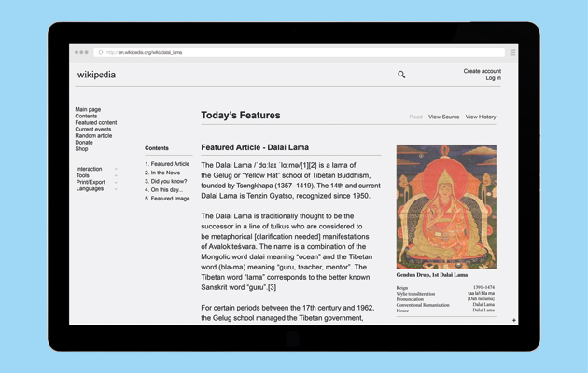This screenshot has height=373, width=588.
Task: Click the Shop sidebar link
Action: [81, 148]
